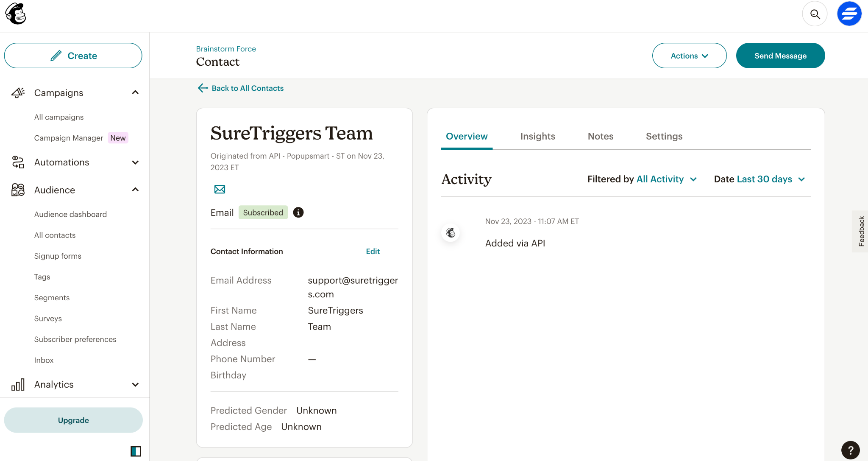Click the Send Message button
868x461 pixels.
tap(780, 56)
